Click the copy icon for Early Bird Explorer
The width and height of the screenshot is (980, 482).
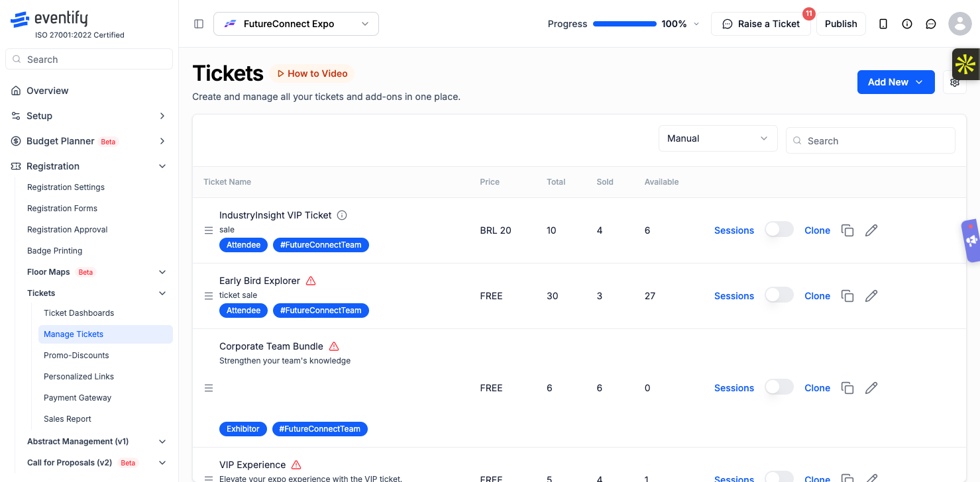coord(847,296)
